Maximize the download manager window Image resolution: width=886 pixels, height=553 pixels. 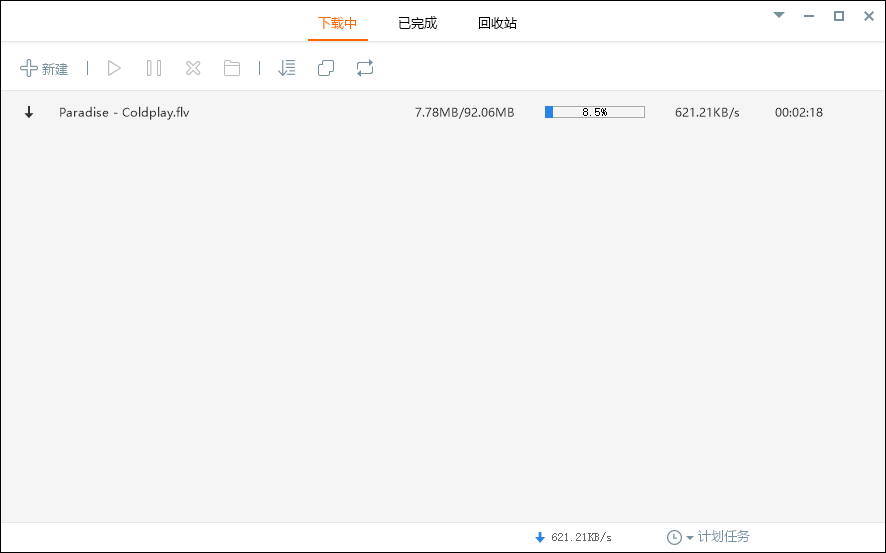pyautogui.click(x=839, y=15)
